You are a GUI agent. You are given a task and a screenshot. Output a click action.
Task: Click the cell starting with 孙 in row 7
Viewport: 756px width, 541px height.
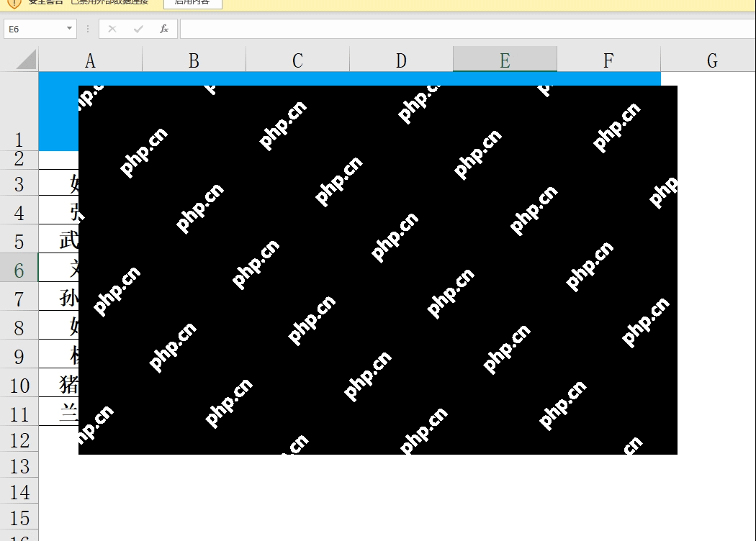[58, 296]
